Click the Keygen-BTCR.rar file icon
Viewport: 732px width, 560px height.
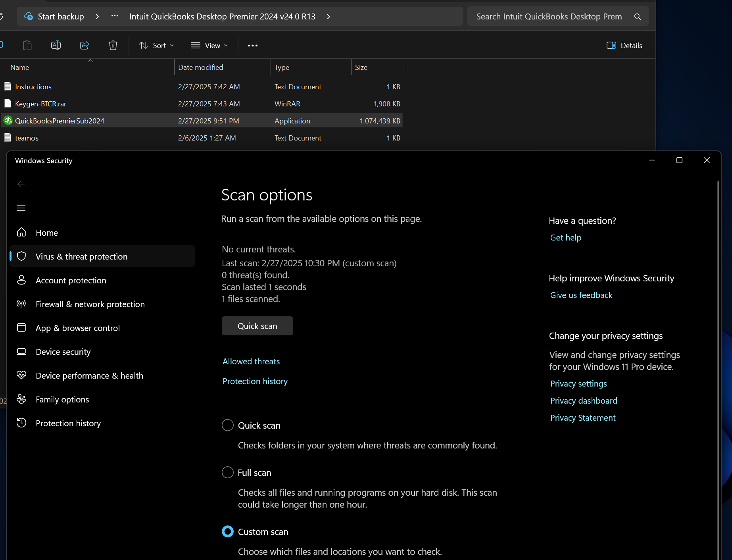8,104
